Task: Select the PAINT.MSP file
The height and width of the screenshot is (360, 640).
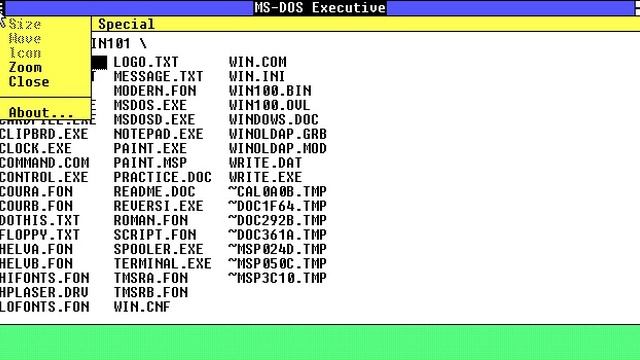Action: pos(150,162)
